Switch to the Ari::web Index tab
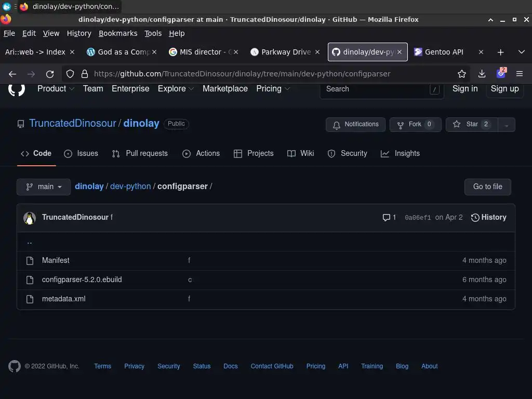 coord(35,52)
